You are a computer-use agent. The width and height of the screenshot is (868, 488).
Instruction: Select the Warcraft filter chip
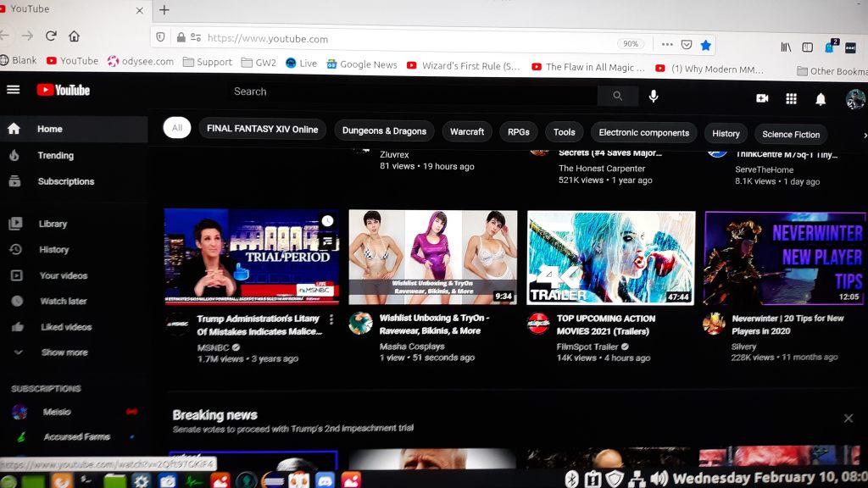pos(467,131)
